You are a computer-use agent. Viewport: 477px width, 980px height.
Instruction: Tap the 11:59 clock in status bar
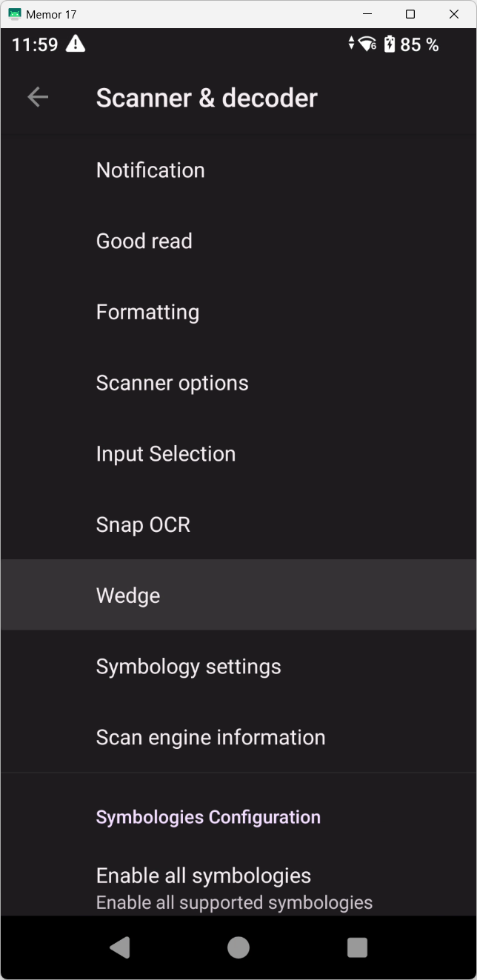click(x=34, y=44)
